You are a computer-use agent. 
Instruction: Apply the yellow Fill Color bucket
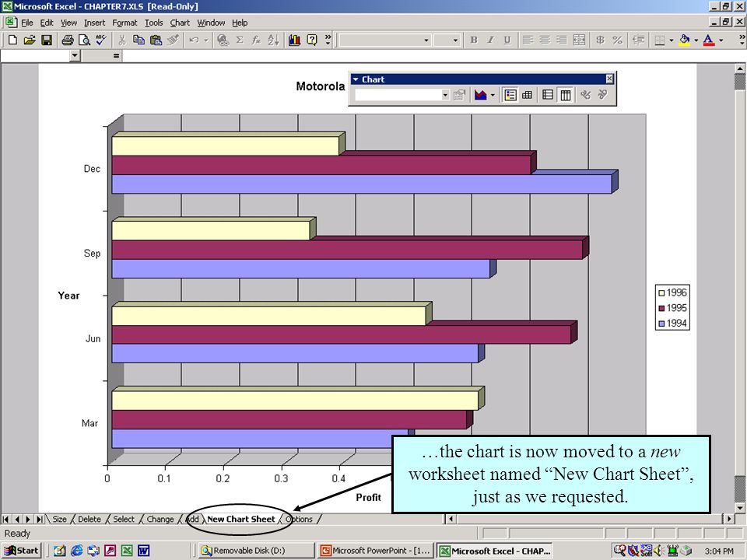point(685,40)
